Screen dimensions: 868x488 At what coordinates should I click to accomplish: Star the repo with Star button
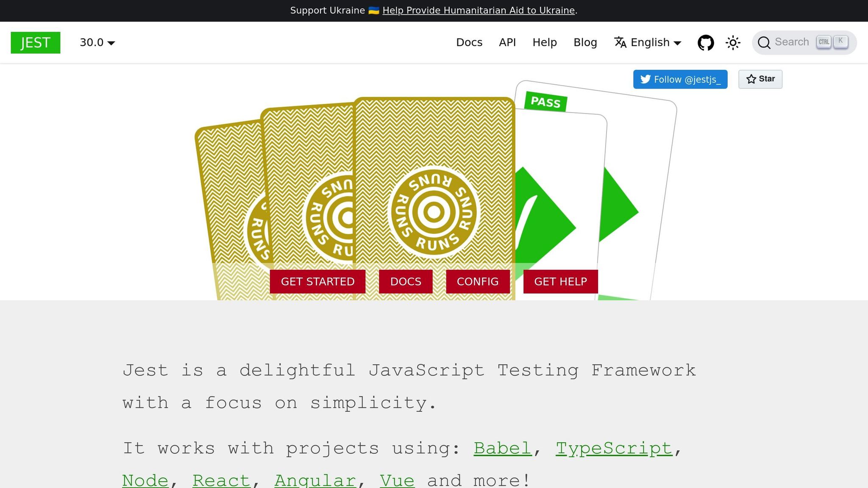760,79
